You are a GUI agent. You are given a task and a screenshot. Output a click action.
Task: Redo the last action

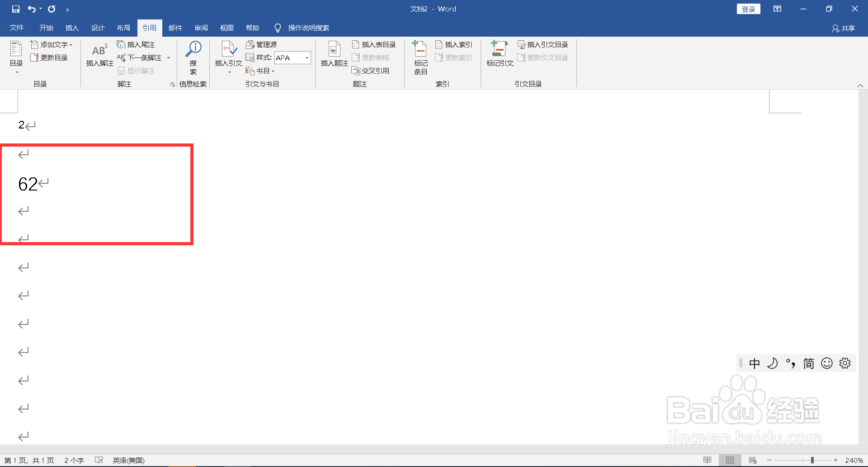click(x=52, y=9)
